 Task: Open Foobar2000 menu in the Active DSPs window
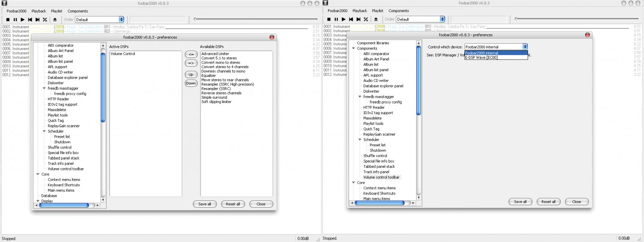pyautogui.click(x=17, y=11)
